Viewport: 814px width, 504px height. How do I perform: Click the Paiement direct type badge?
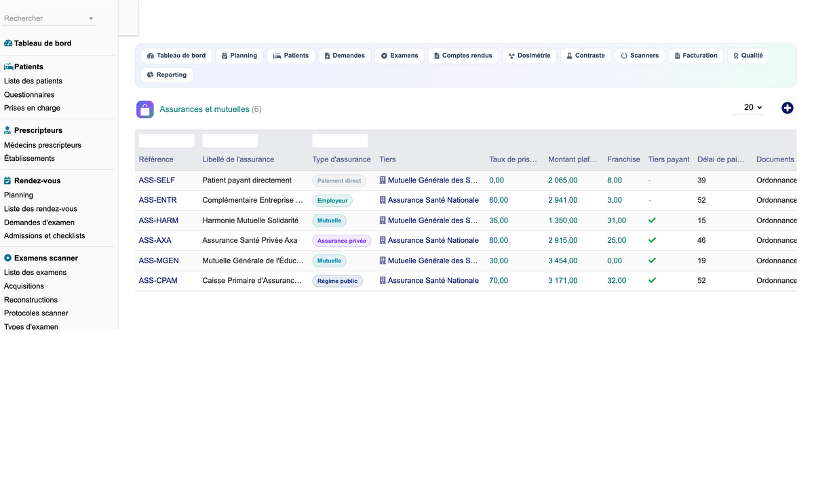coord(339,181)
